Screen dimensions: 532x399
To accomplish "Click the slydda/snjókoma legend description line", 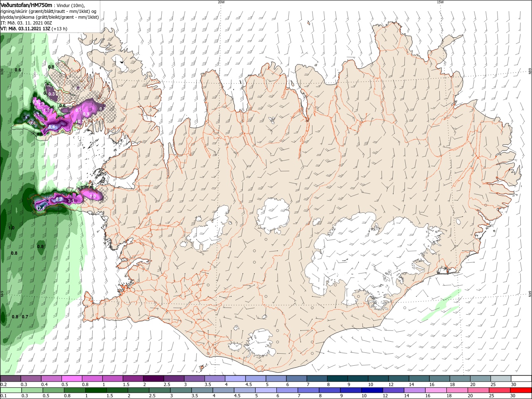I will click(50, 17).
